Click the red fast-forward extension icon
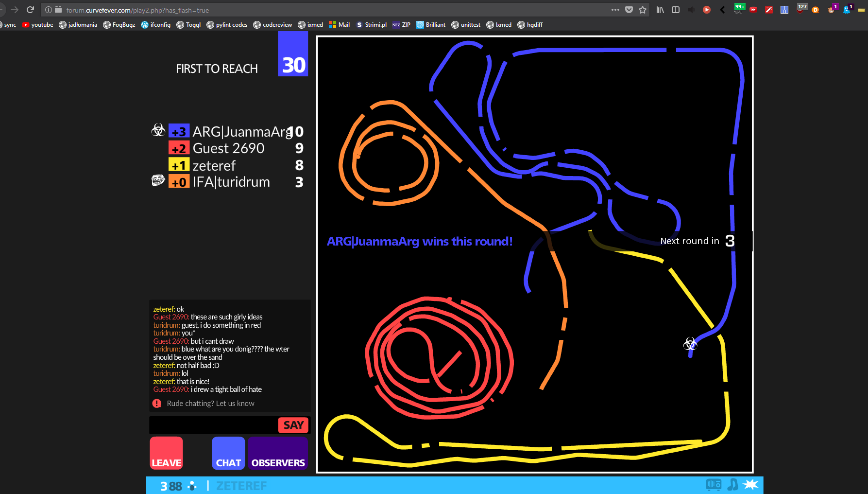The image size is (868, 494). [x=753, y=10]
